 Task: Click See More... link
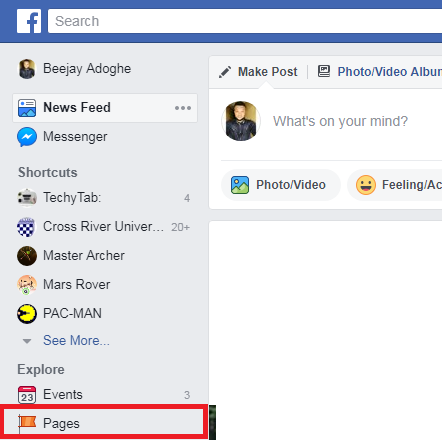pos(76,341)
